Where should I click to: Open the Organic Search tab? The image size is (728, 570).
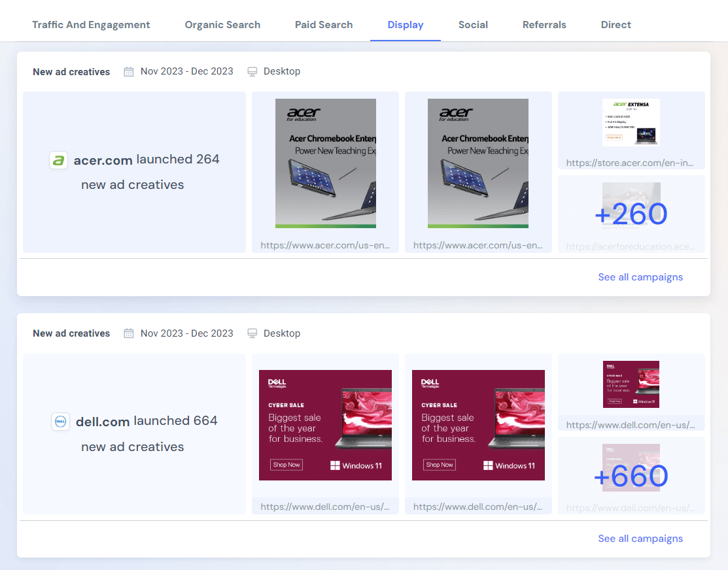222,25
